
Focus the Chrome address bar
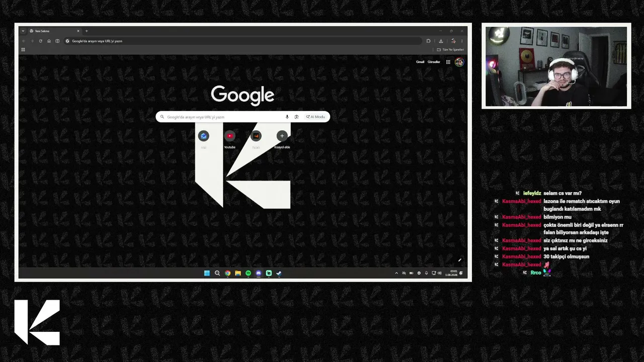click(243, 41)
